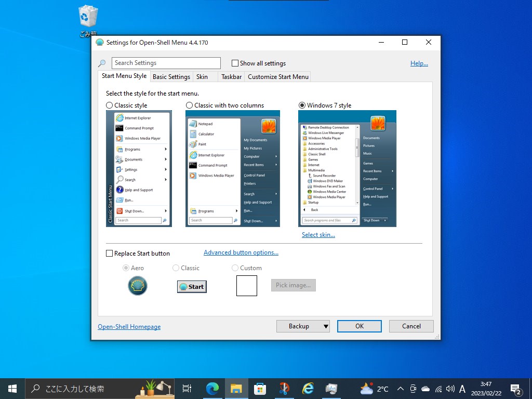Select the Classic button radio option

pos(176,268)
